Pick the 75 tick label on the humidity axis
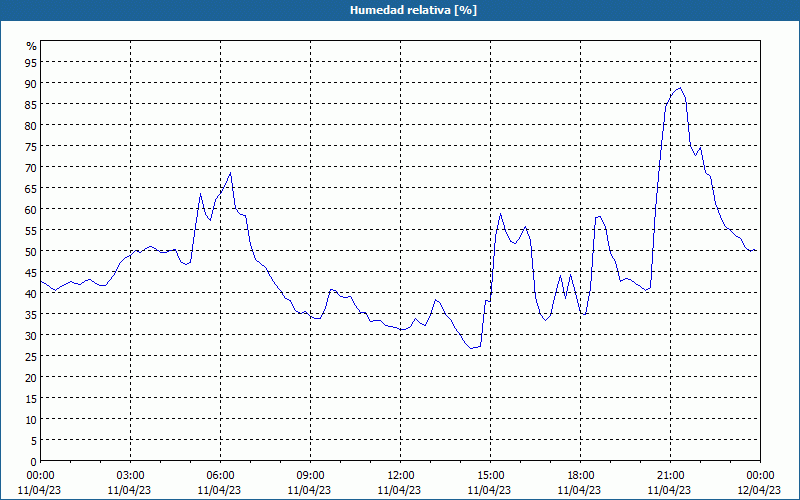800x500 pixels. click(31, 146)
